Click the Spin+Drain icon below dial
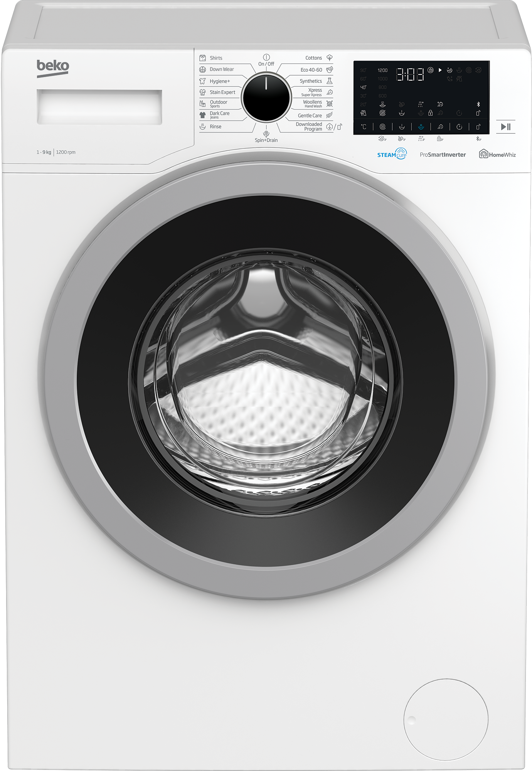Image resolution: width=532 pixels, height=771 pixels. [266, 133]
